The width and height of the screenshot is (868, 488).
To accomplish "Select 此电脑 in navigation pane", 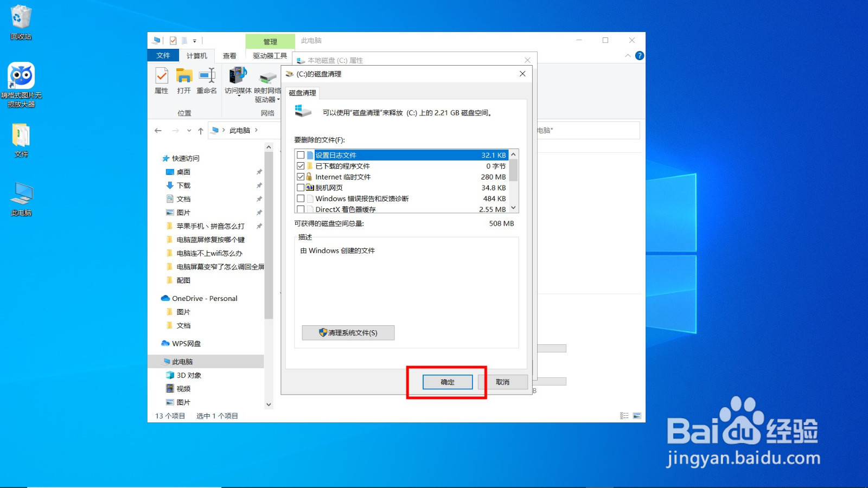I will tap(182, 362).
